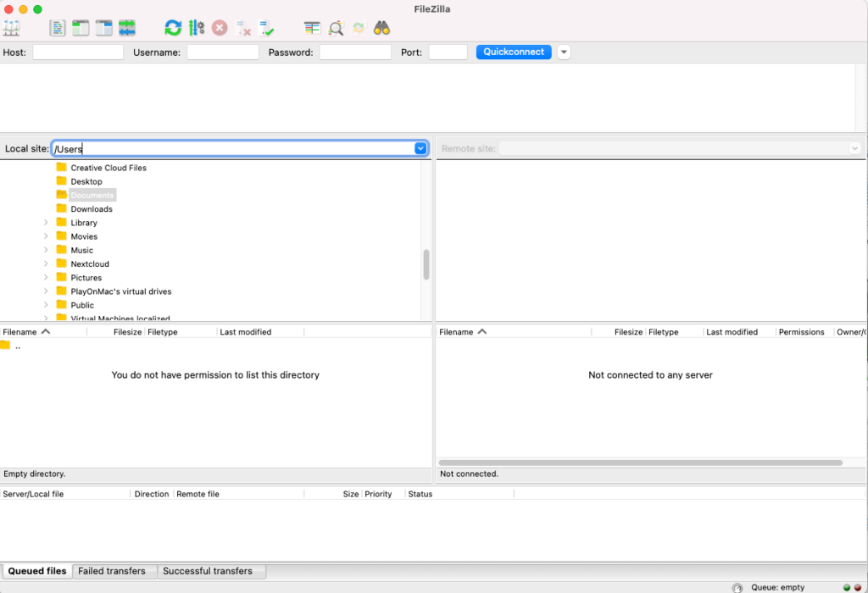Click the reconnect to last server icon
The width and height of the screenshot is (868, 593).
pyautogui.click(x=267, y=28)
